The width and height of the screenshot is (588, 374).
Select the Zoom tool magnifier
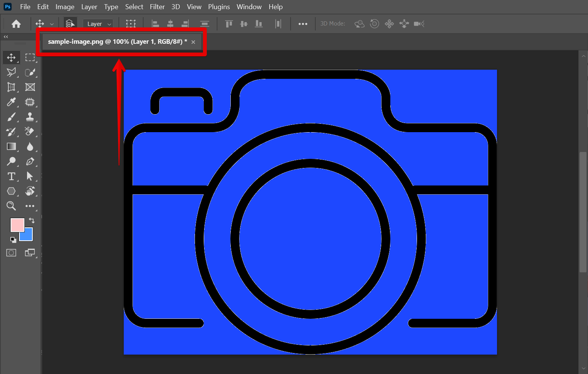[x=11, y=206]
